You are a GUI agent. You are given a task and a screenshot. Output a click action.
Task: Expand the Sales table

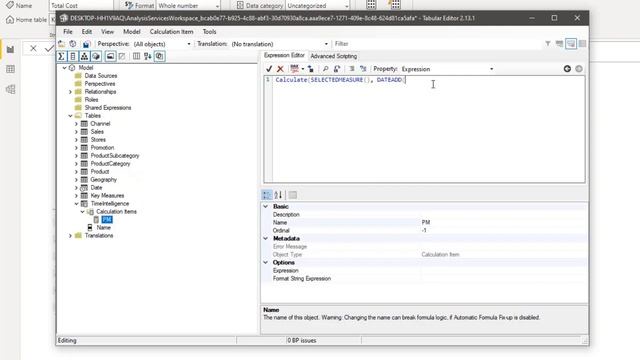[76, 132]
